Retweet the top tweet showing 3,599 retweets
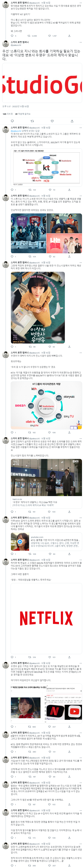This screenshot has height=868, width=84. 29,36
